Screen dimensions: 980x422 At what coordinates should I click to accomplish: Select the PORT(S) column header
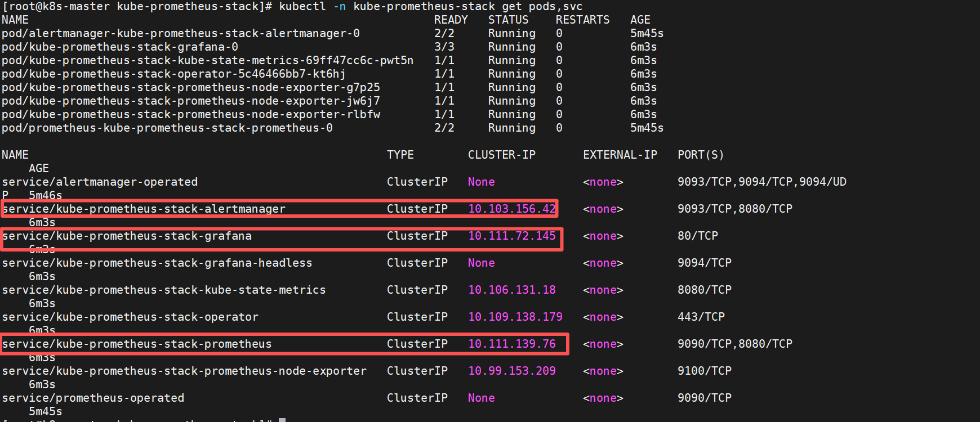pos(701,155)
